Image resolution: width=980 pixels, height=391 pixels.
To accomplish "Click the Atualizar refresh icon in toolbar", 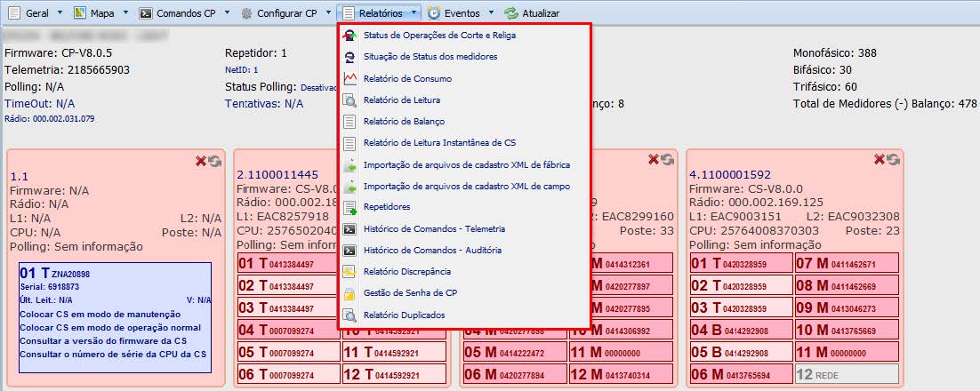I will click(x=511, y=13).
